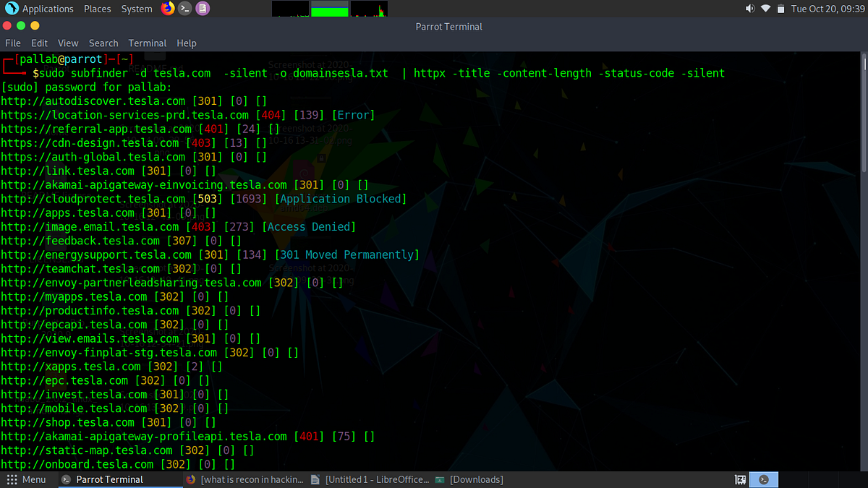Click the terminal icon in the bottom-right tray

coord(764,479)
